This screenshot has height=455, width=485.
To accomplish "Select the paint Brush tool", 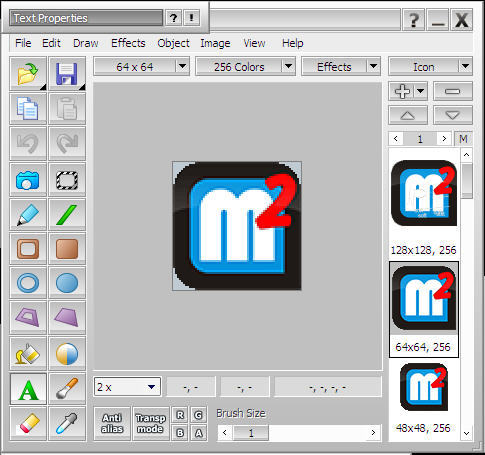I will click(x=67, y=389).
